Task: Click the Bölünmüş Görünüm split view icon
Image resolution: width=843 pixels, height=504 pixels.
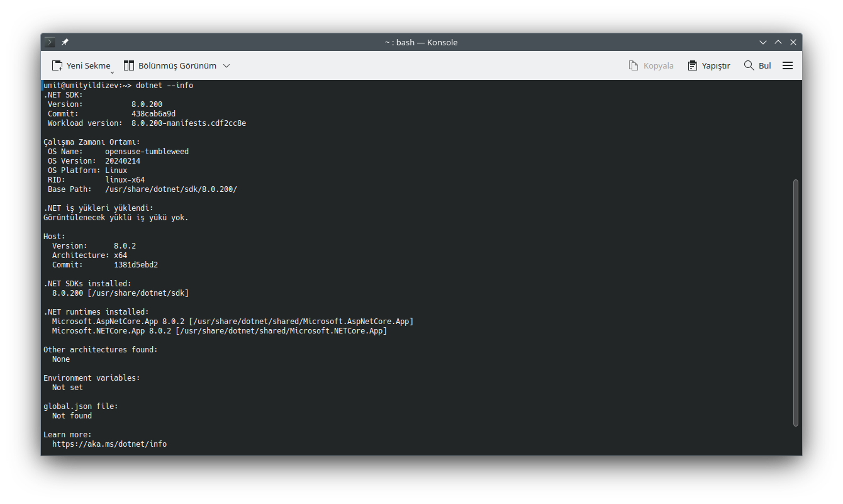Action: [128, 65]
